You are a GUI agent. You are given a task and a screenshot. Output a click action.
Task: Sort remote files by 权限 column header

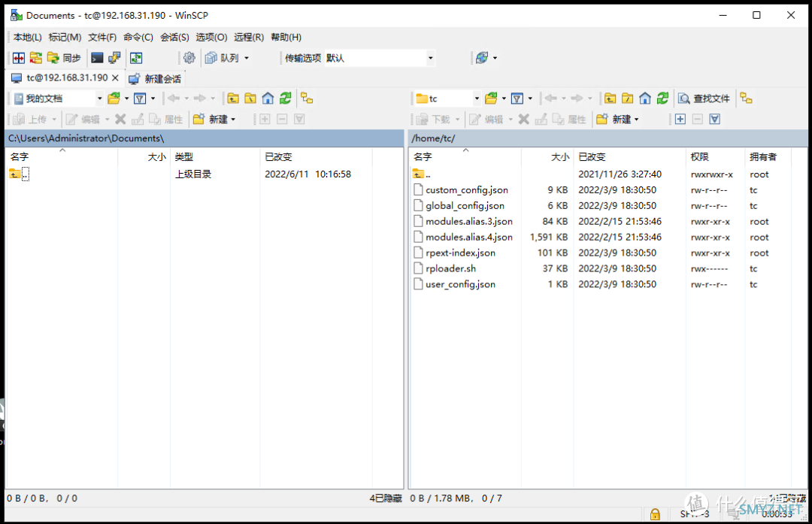(715, 157)
